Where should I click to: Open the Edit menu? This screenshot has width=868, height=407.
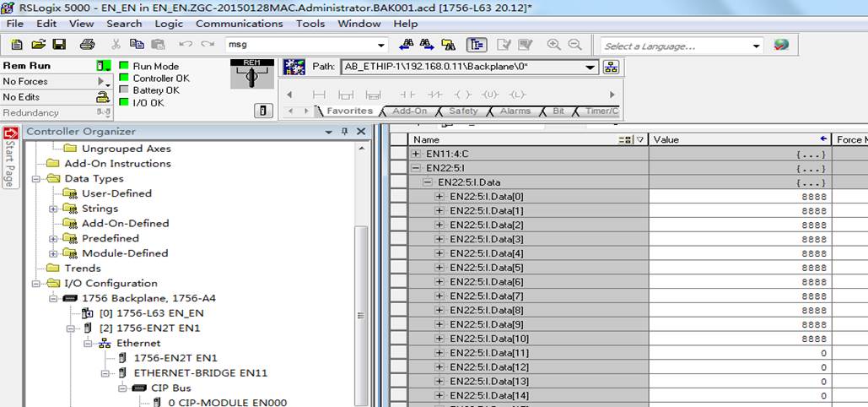point(46,24)
